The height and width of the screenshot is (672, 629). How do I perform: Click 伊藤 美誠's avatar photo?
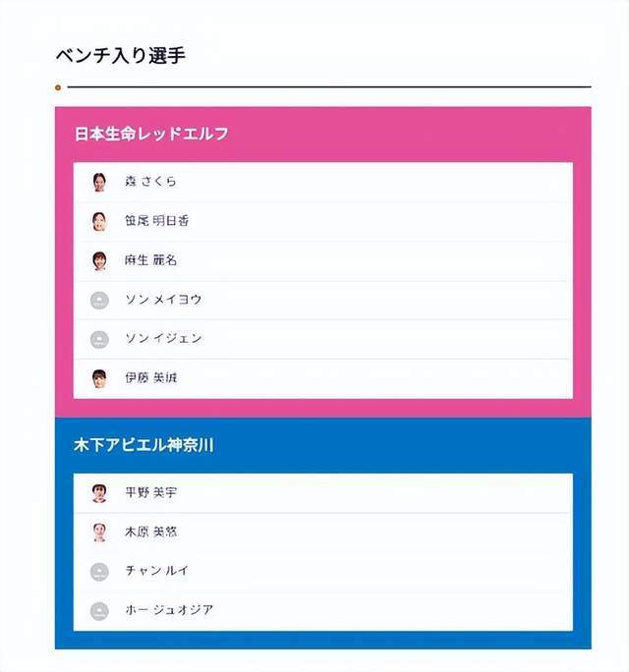[99, 379]
